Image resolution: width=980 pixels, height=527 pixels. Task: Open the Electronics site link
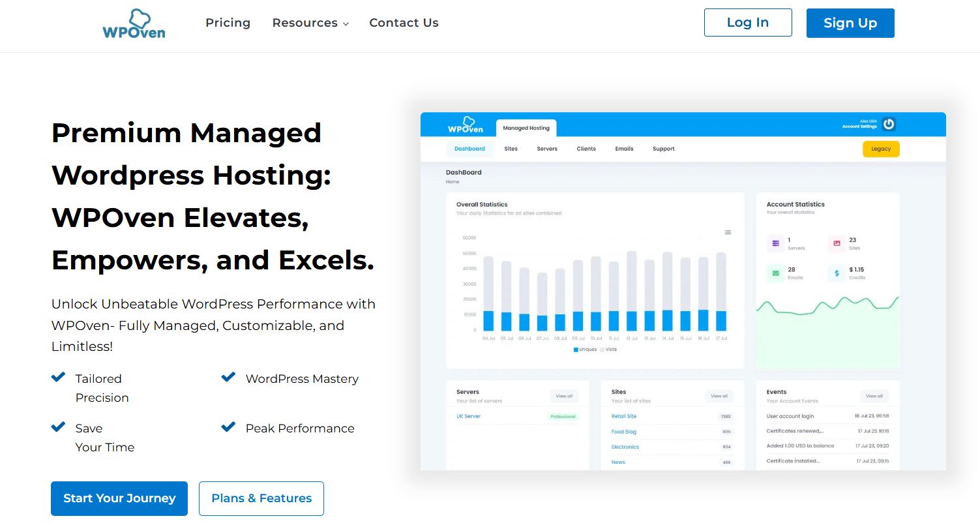(625, 447)
